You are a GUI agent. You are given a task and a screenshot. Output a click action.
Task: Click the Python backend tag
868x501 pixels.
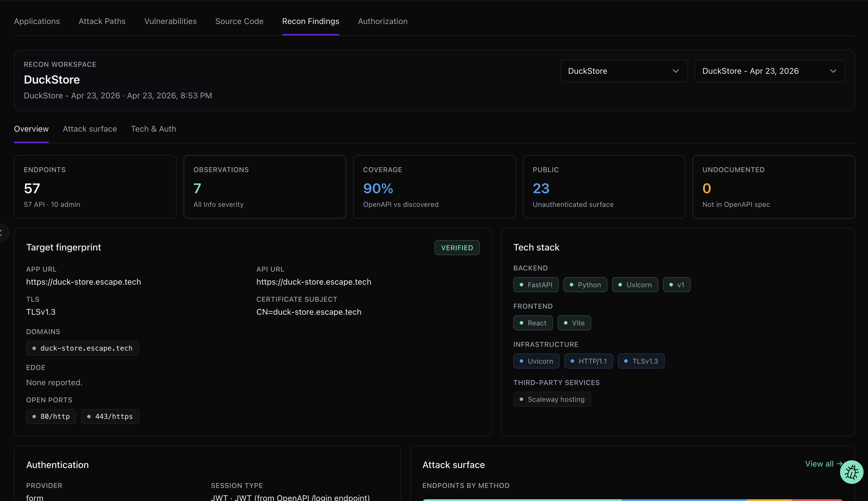585,285
